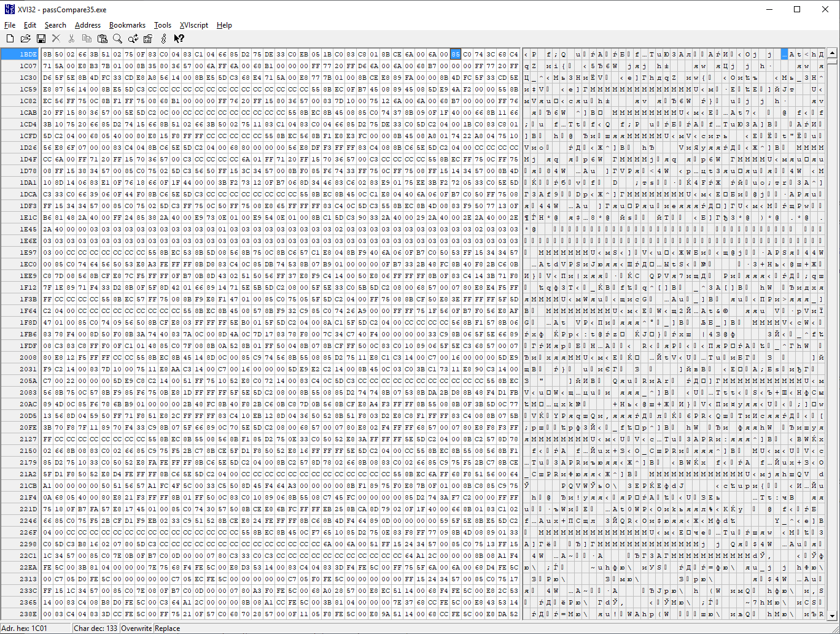Click the address label 1CAB
The height and width of the screenshot is (634, 840).
[x=28, y=112]
